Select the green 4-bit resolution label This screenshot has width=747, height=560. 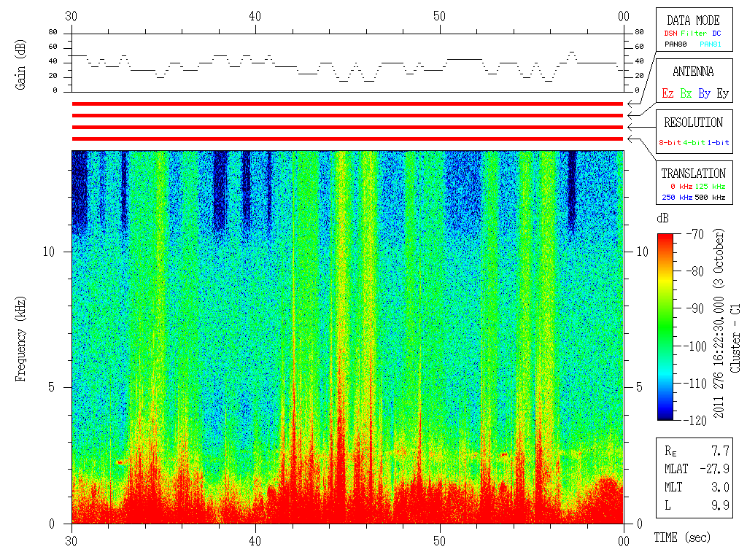pyautogui.click(x=694, y=142)
